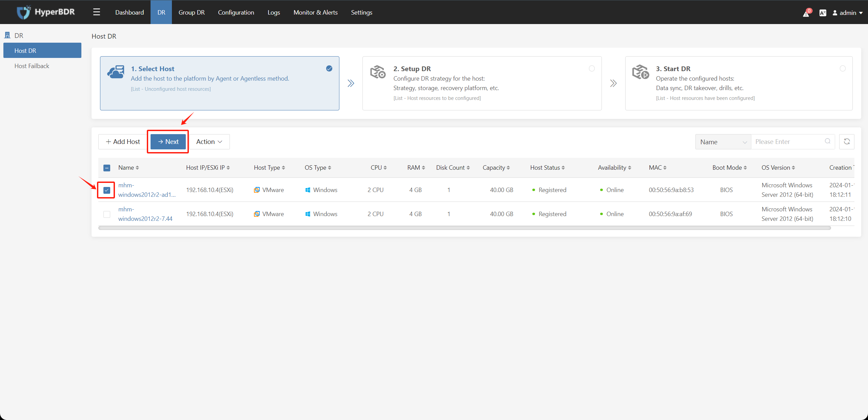Click the Next button

[168, 142]
